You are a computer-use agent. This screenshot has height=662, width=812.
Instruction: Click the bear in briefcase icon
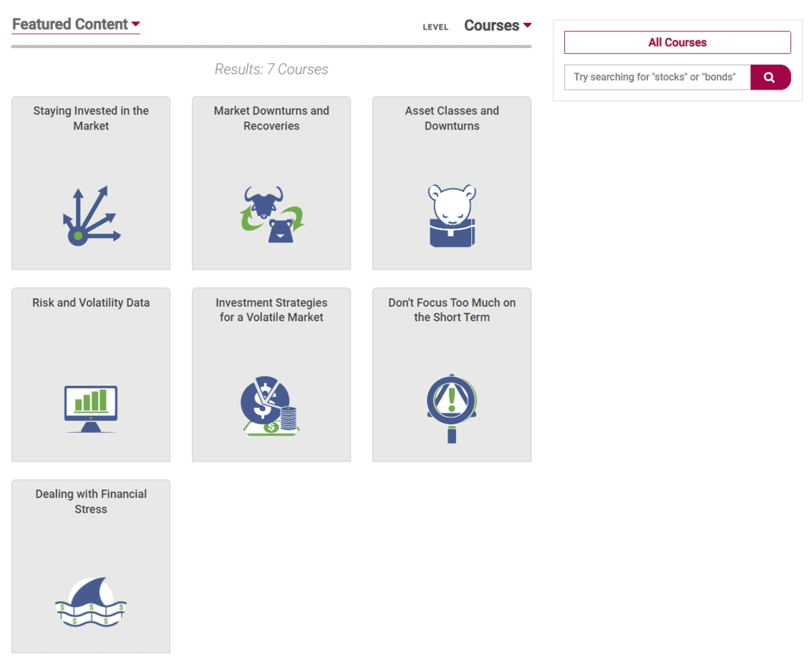[x=452, y=216]
